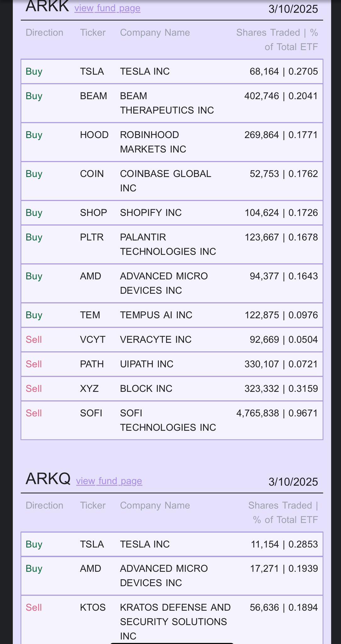Image resolution: width=341 pixels, height=644 pixels.
Task: Click the ARKQ Shares Traded column header
Action: (283, 512)
